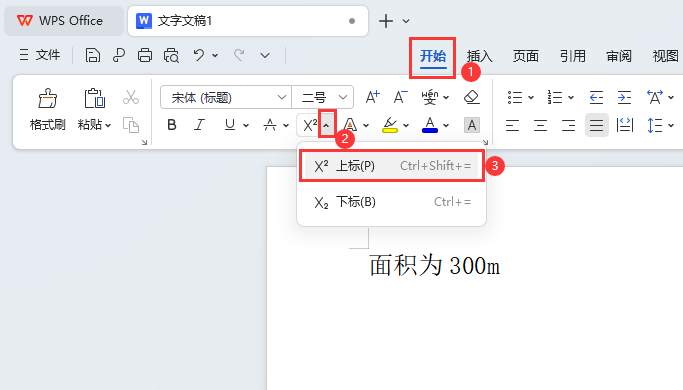
Task: Adjust line spacing icon
Action: point(655,125)
